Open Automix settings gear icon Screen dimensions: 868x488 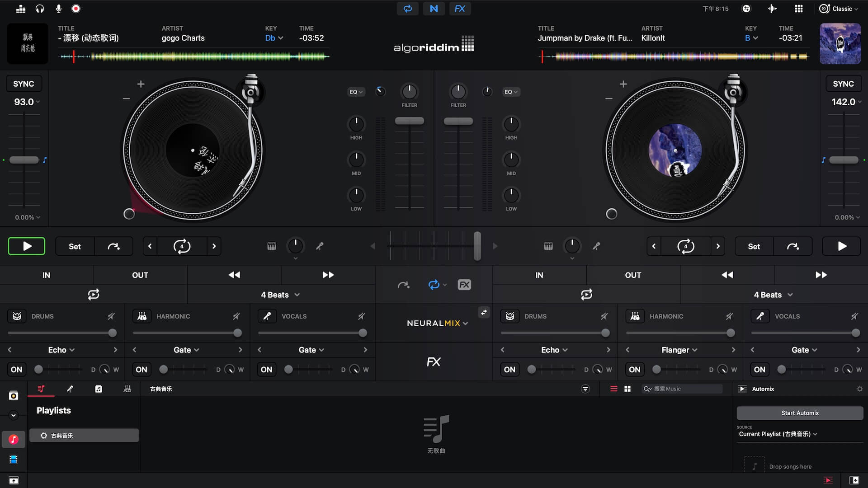[x=859, y=389]
